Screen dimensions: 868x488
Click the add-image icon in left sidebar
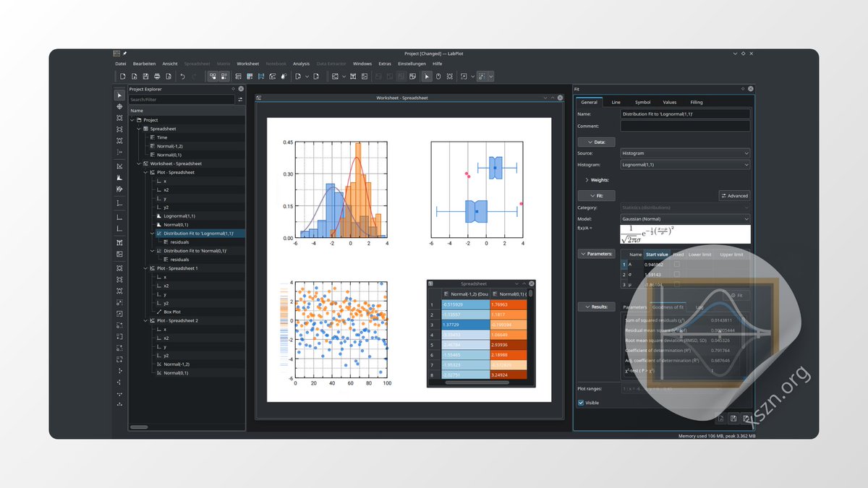coord(119,254)
